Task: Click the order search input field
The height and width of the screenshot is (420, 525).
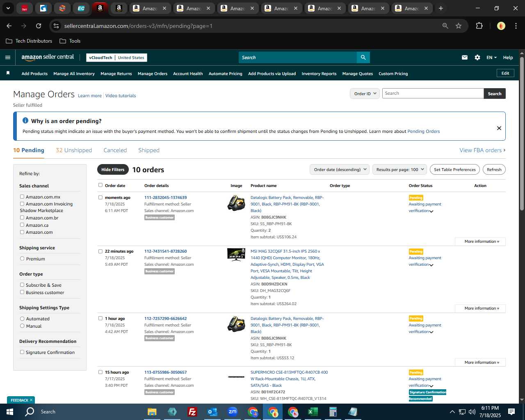Action: pyautogui.click(x=433, y=94)
